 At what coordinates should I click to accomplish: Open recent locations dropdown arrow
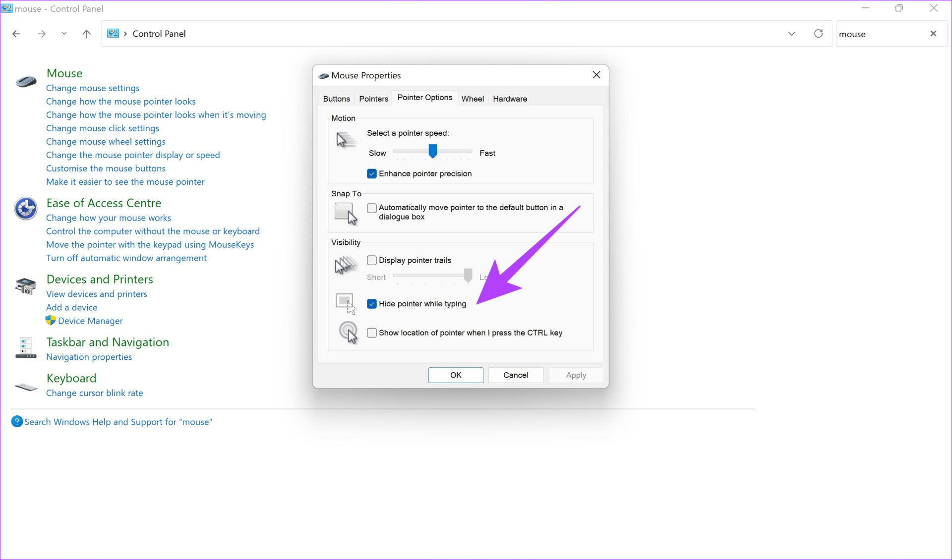click(x=64, y=34)
